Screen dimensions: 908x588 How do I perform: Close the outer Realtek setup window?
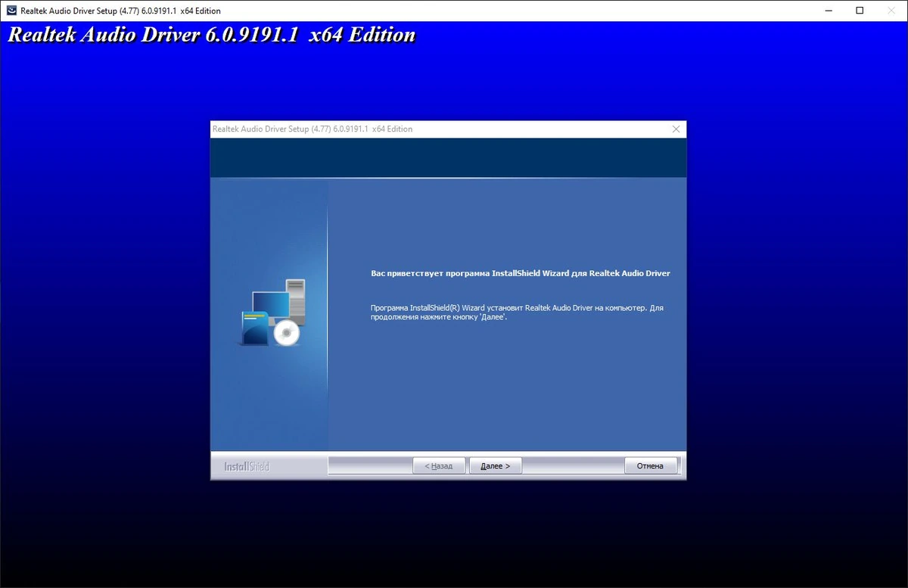click(893, 11)
